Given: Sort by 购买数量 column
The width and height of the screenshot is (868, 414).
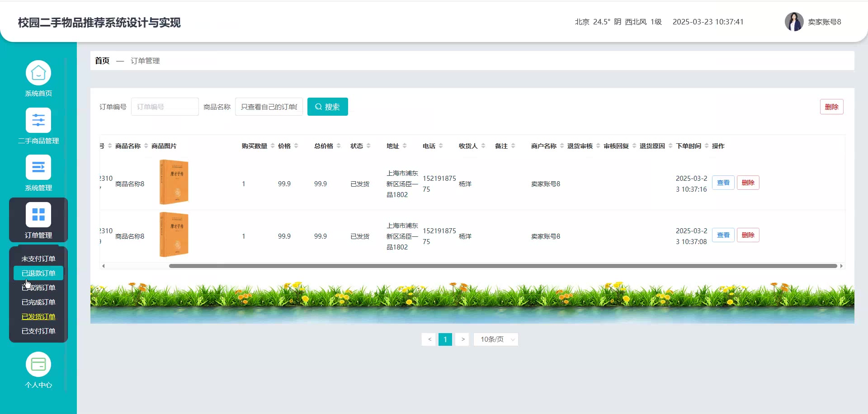Looking at the screenshot, I should pos(273,146).
